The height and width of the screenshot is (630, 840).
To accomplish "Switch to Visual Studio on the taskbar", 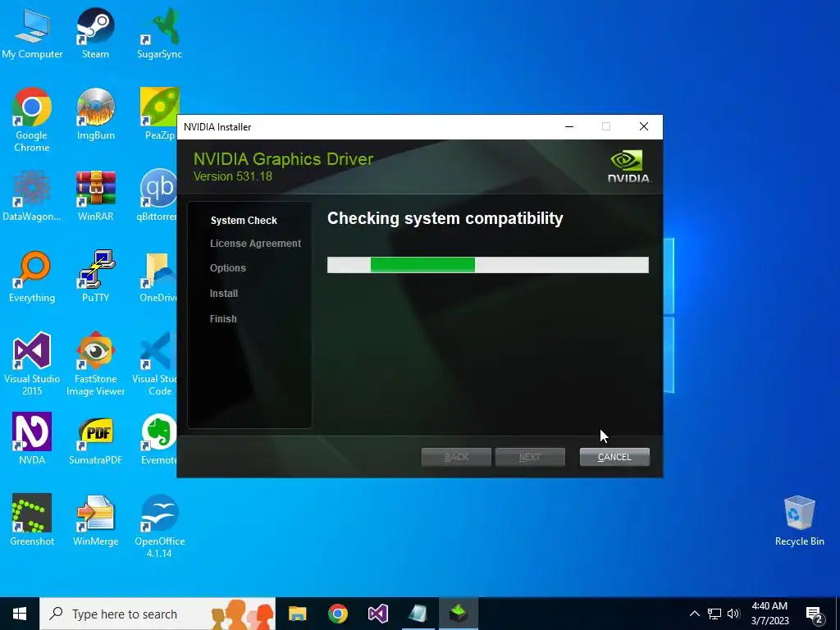I will tap(377, 614).
